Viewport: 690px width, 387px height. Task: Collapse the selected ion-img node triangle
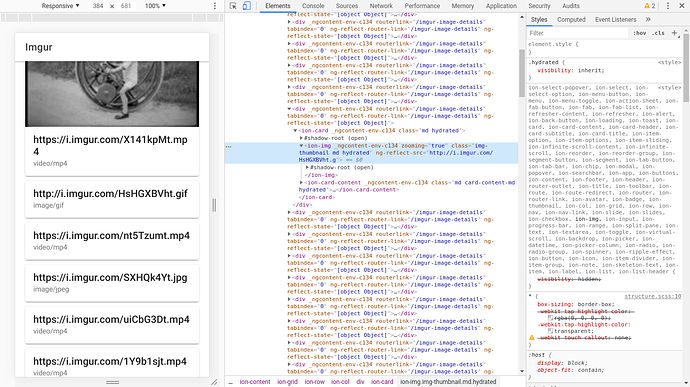click(x=301, y=146)
